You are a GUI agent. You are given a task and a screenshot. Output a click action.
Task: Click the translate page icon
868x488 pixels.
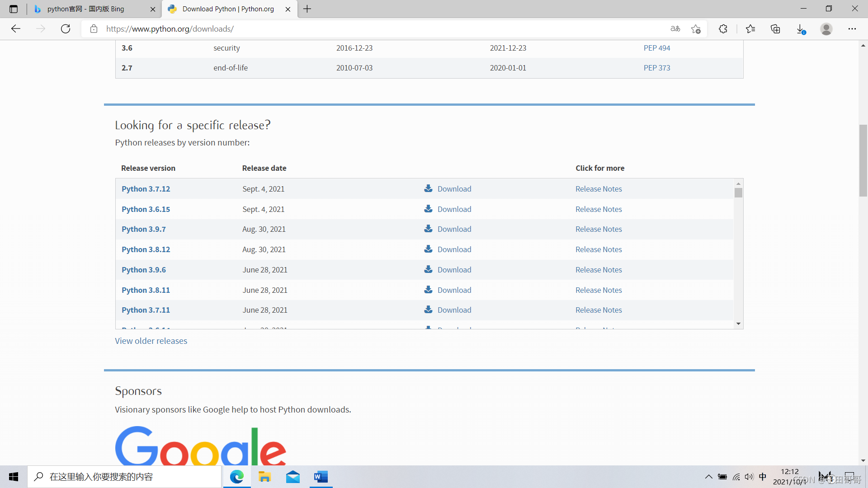tap(675, 29)
